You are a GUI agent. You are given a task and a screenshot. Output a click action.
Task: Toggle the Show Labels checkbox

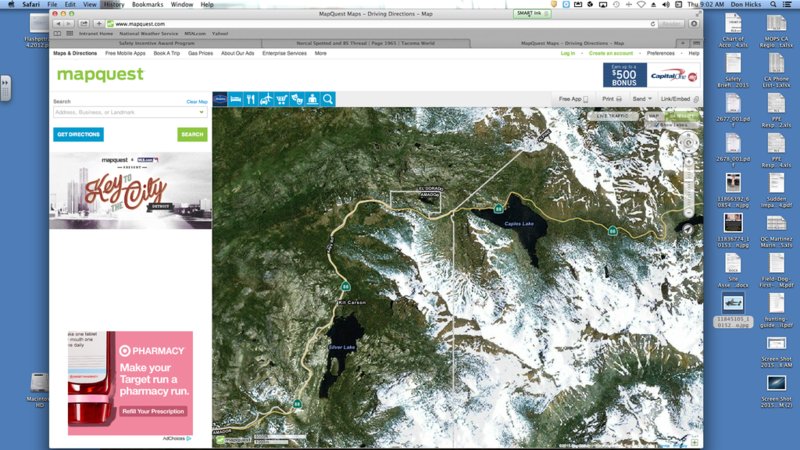(657, 125)
